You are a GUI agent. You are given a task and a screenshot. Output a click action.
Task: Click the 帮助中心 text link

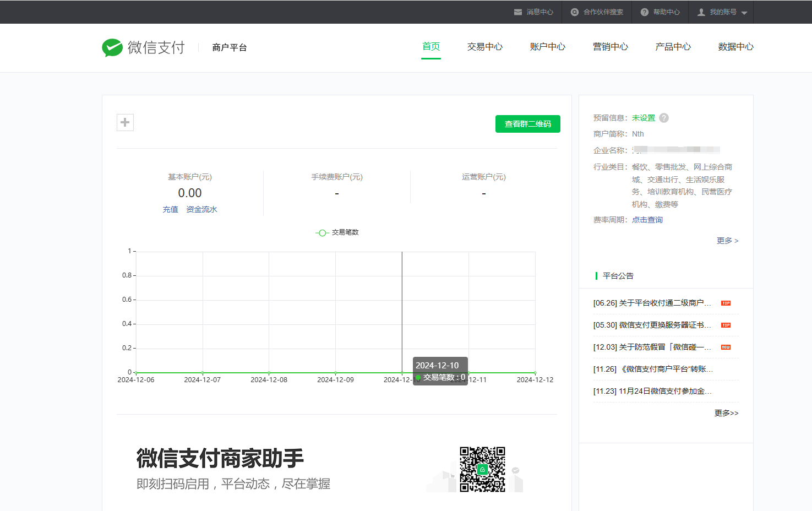pos(667,12)
